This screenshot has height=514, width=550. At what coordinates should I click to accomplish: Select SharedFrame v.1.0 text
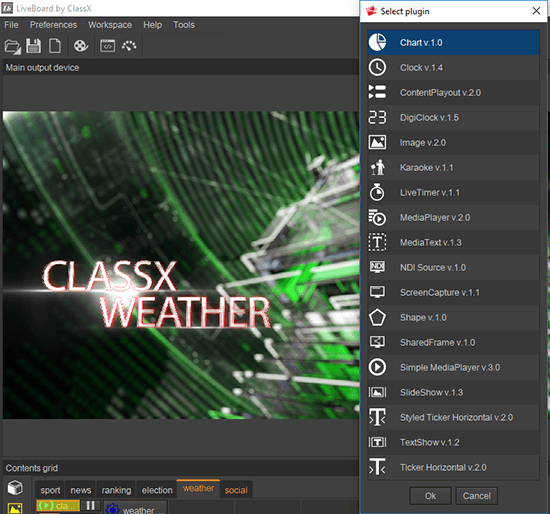437,342
